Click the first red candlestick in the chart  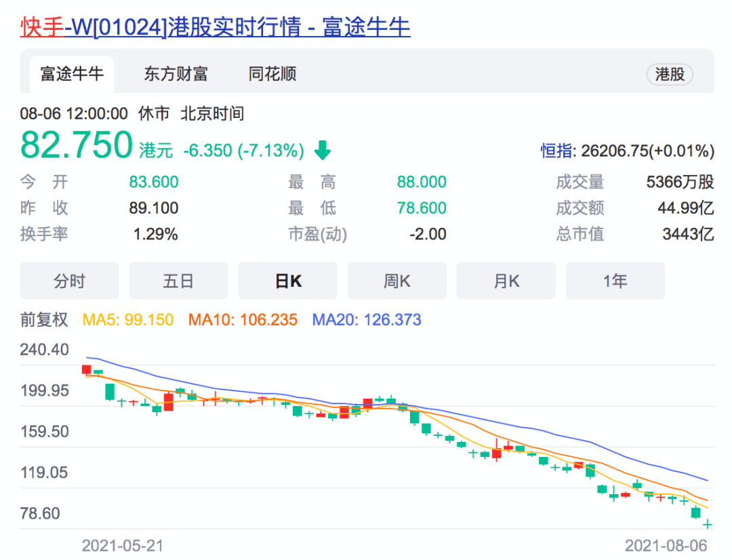[x=86, y=369]
